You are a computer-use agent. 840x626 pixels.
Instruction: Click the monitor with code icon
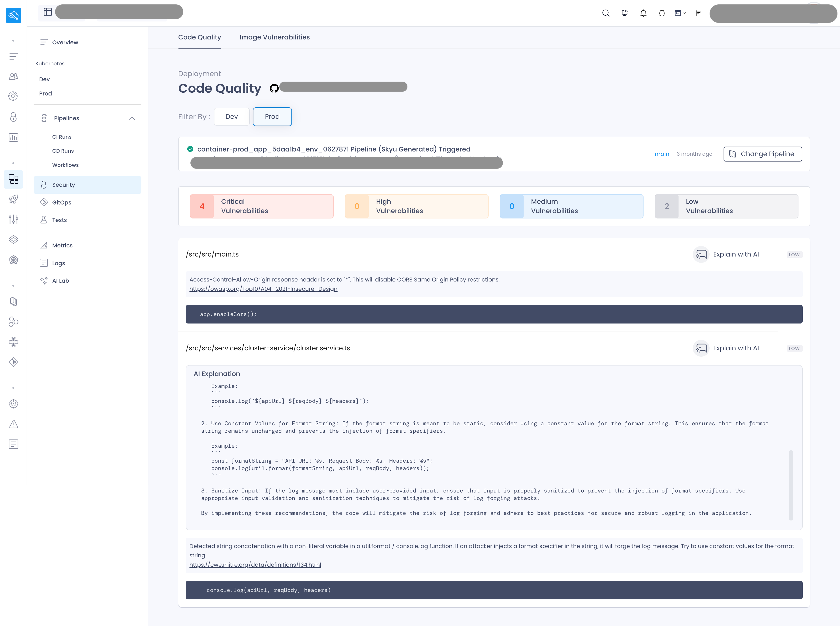625,13
